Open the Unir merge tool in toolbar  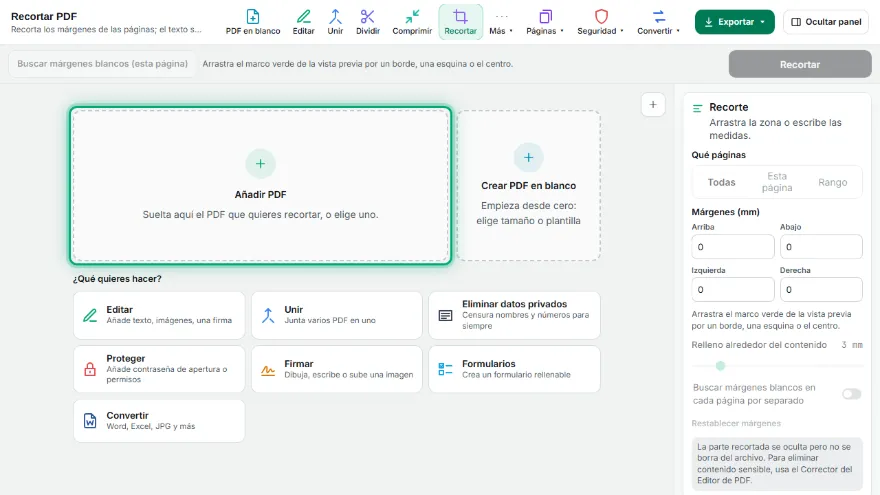[x=335, y=22]
